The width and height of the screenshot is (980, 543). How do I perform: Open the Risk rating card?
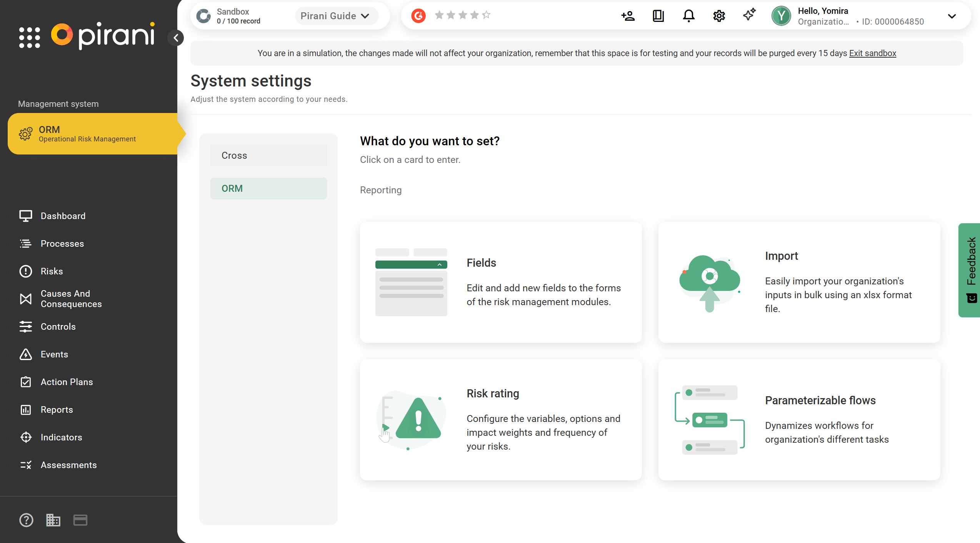tap(501, 420)
